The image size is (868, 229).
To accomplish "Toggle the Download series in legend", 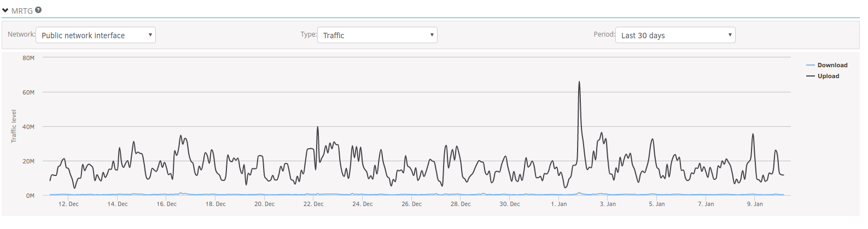I will coord(832,65).
